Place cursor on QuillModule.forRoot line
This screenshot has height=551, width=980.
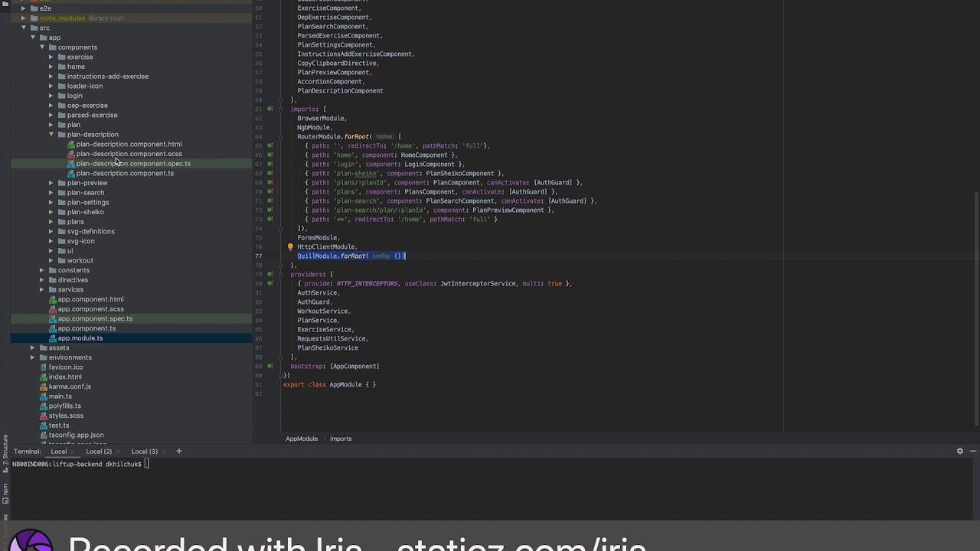point(351,256)
